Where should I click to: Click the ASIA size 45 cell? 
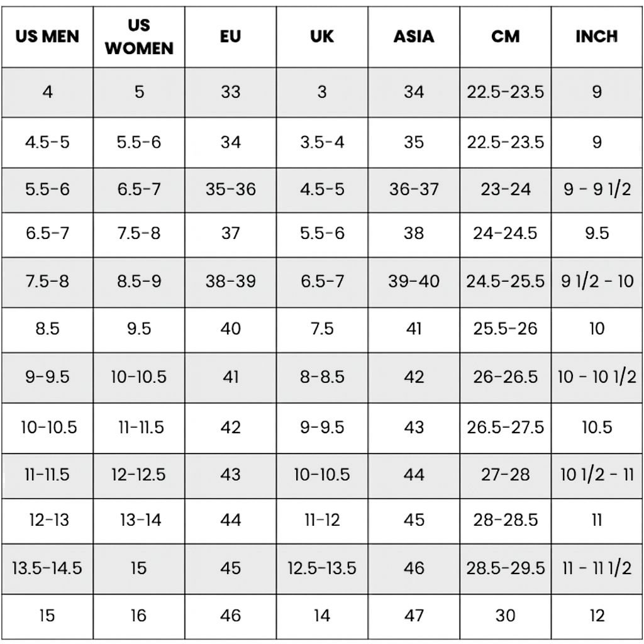pos(414,520)
